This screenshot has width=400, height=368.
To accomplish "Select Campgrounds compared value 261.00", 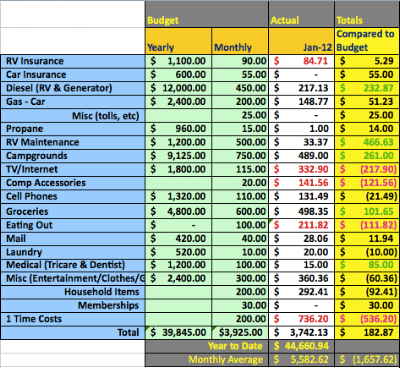I will pos(367,156).
